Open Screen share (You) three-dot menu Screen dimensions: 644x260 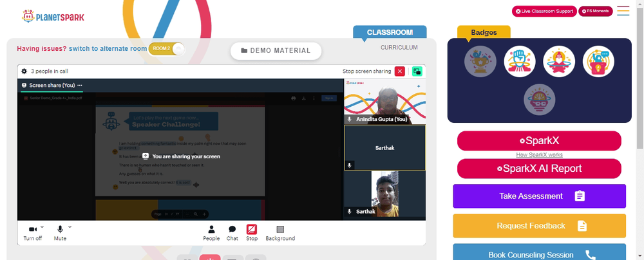[80, 86]
